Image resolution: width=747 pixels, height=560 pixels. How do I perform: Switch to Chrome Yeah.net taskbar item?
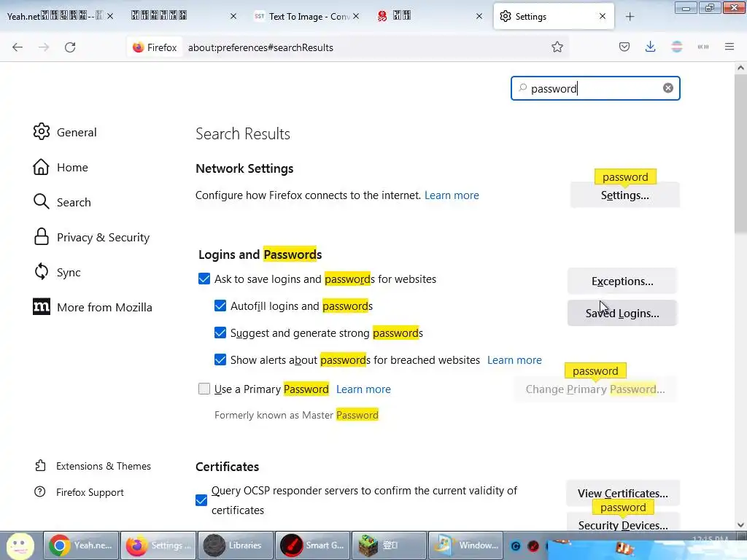tap(81, 545)
